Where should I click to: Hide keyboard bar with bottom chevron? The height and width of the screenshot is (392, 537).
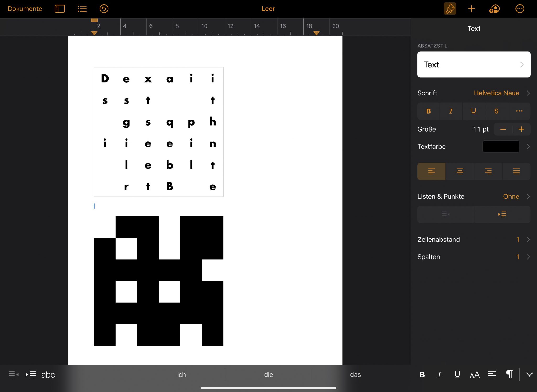[529, 374]
